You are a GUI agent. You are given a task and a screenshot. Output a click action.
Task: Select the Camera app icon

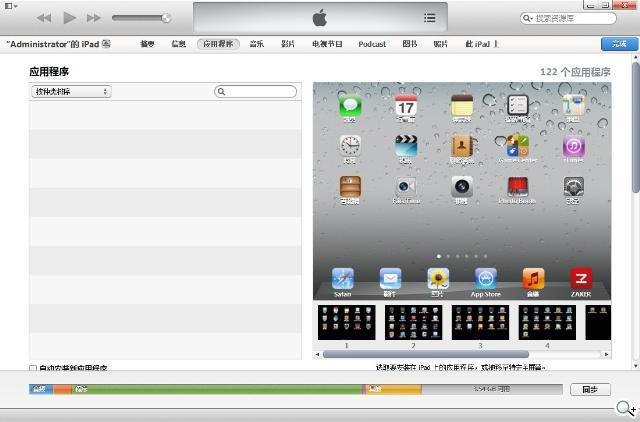462,187
